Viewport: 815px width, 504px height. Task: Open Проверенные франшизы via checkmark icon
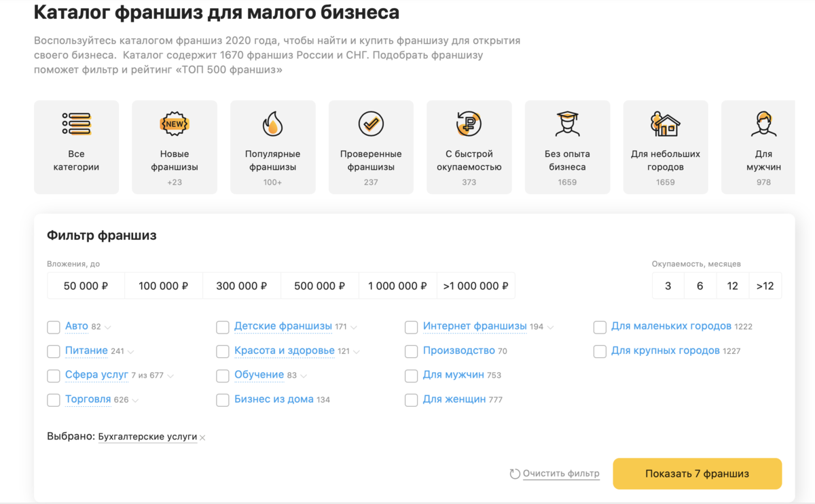[371, 124]
